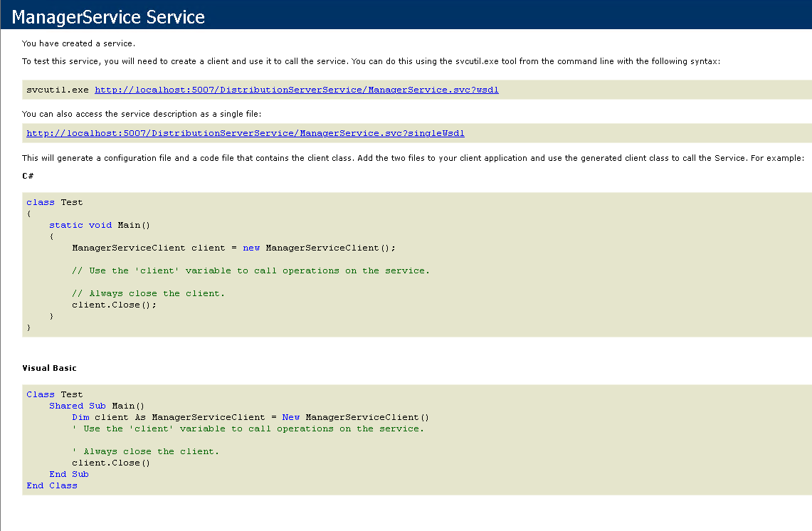Click the 'client.Close();' line in C# code
Screen dimensions: 812x531
[114, 305]
